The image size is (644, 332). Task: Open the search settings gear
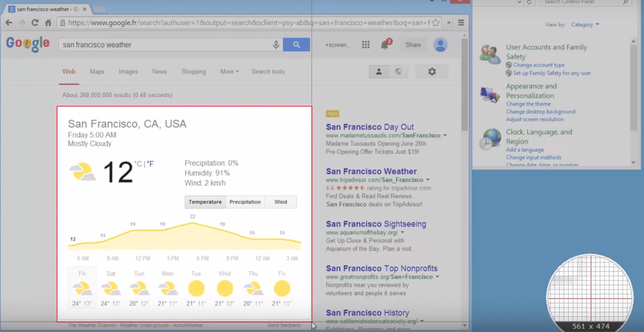pos(432,72)
